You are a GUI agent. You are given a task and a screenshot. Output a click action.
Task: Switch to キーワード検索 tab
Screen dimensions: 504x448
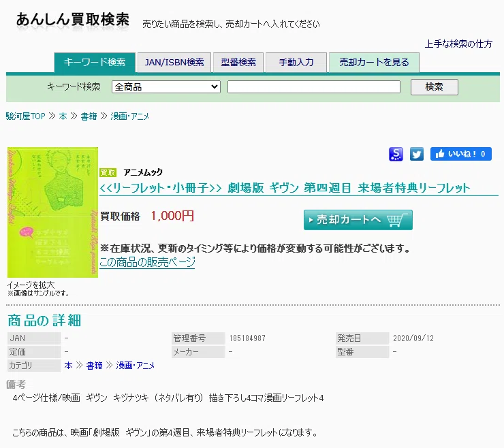pos(95,63)
